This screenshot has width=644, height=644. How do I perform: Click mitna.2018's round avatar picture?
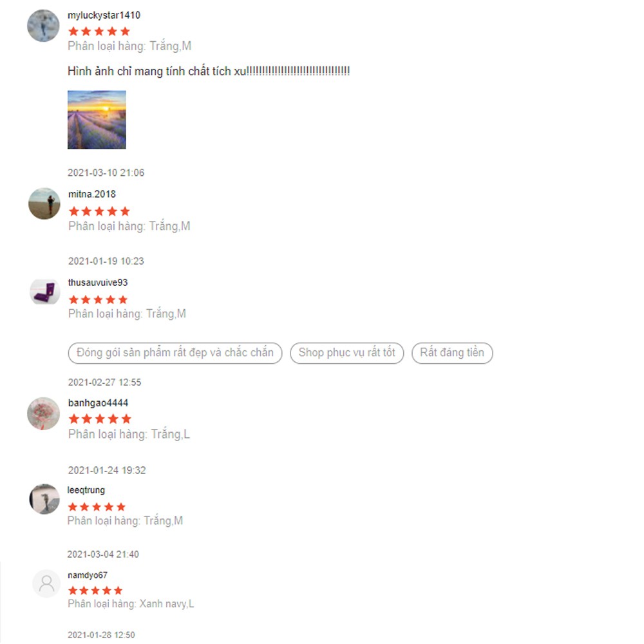coord(44,204)
